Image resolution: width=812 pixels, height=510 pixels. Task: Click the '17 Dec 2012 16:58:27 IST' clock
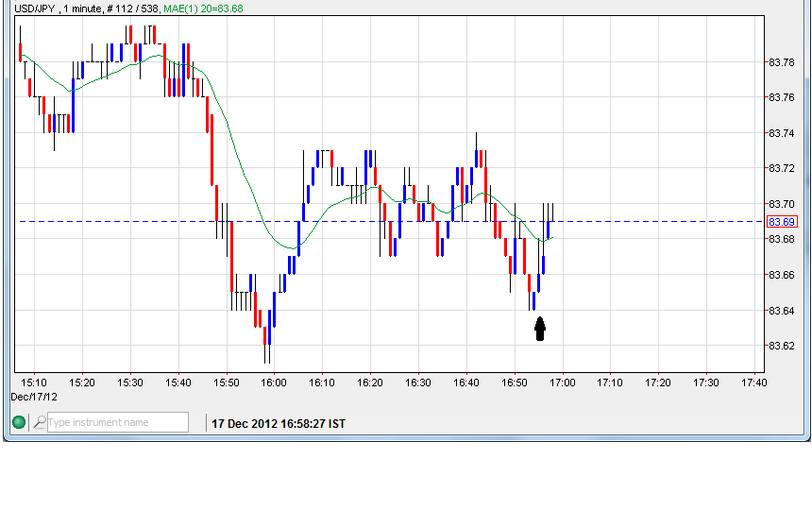tap(279, 423)
